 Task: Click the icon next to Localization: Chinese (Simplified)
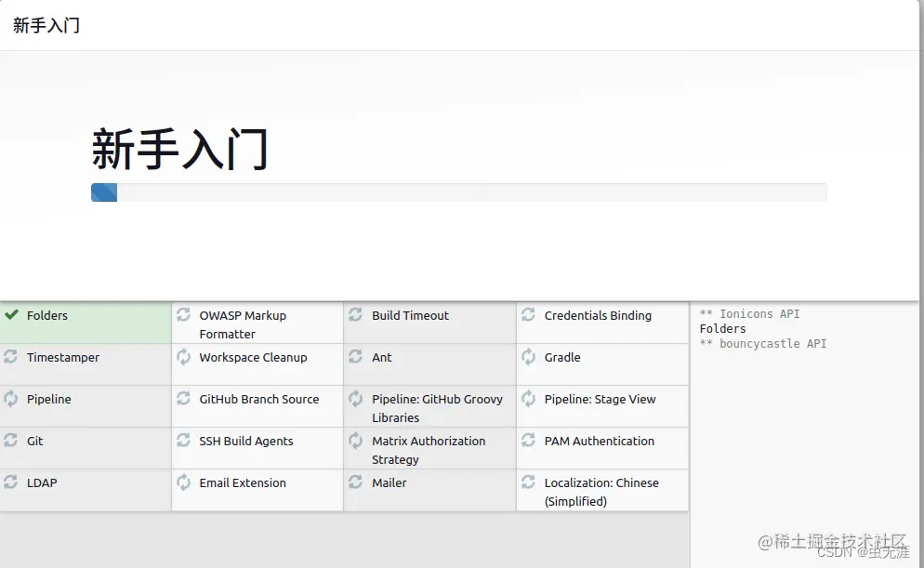tap(528, 482)
